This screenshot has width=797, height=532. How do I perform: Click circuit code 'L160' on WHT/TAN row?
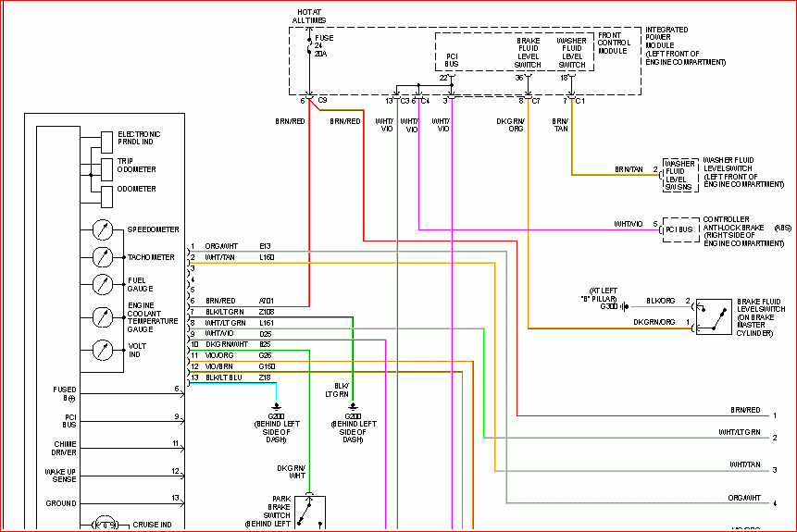[267, 257]
